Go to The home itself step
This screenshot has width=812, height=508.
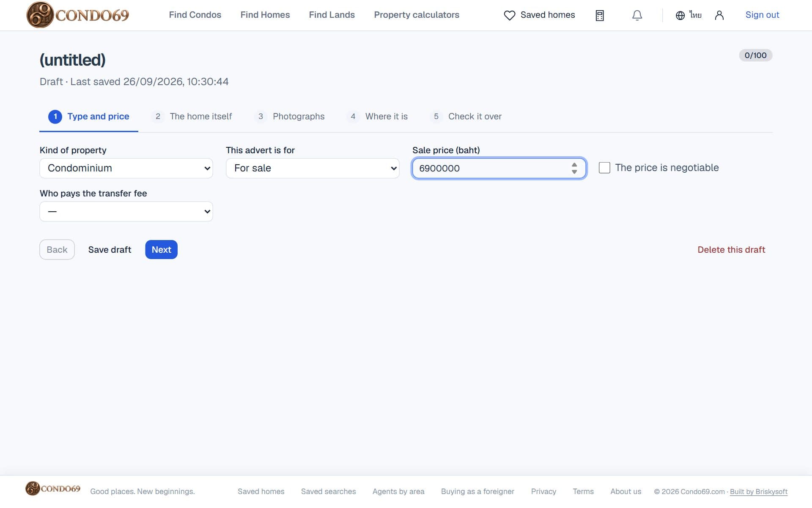pos(192,116)
